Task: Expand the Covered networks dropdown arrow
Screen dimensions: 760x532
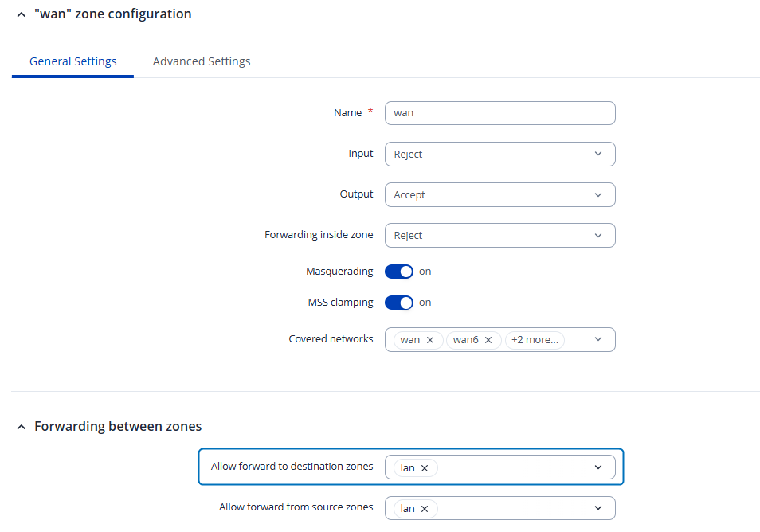Action: [598, 340]
